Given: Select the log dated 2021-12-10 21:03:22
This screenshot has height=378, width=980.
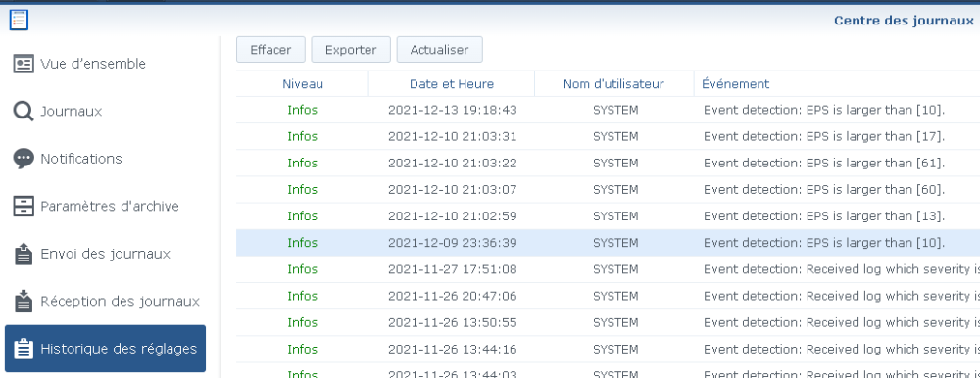Looking at the screenshot, I should (609, 164).
